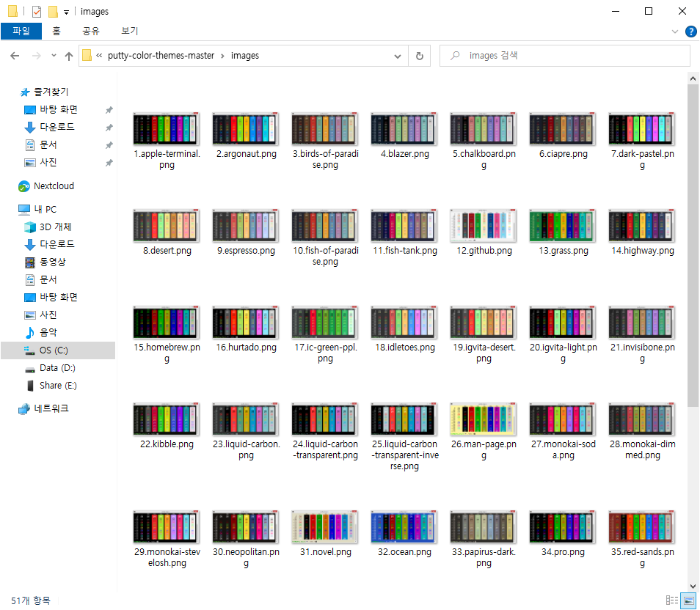Image resolution: width=700 pixels, height=610 pixels.
Task: Select 15.homebrew.png thumbnail
Action: tap(166, 322)
